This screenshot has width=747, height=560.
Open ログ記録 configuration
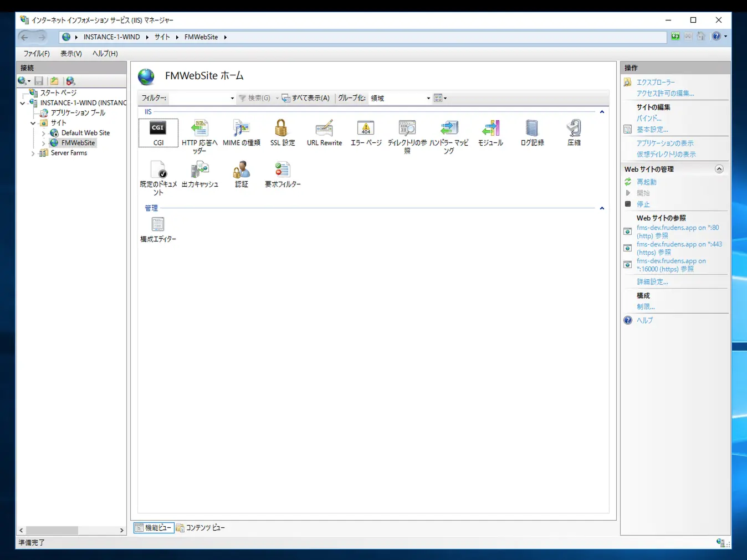(531, 133)
